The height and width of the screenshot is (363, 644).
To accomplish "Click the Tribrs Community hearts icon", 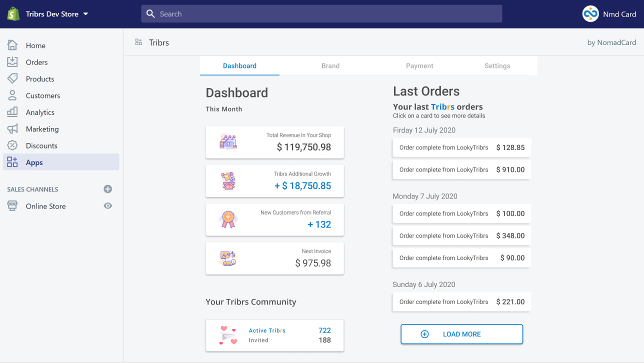I will 228,335.
